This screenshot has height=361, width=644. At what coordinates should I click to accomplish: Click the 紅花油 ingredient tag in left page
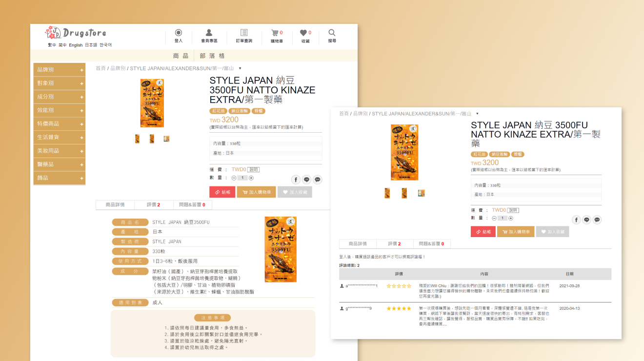[x=218, y=111]
